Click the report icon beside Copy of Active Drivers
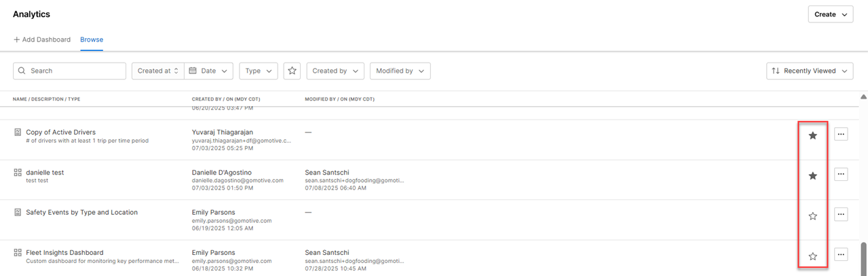 (18, 133)
